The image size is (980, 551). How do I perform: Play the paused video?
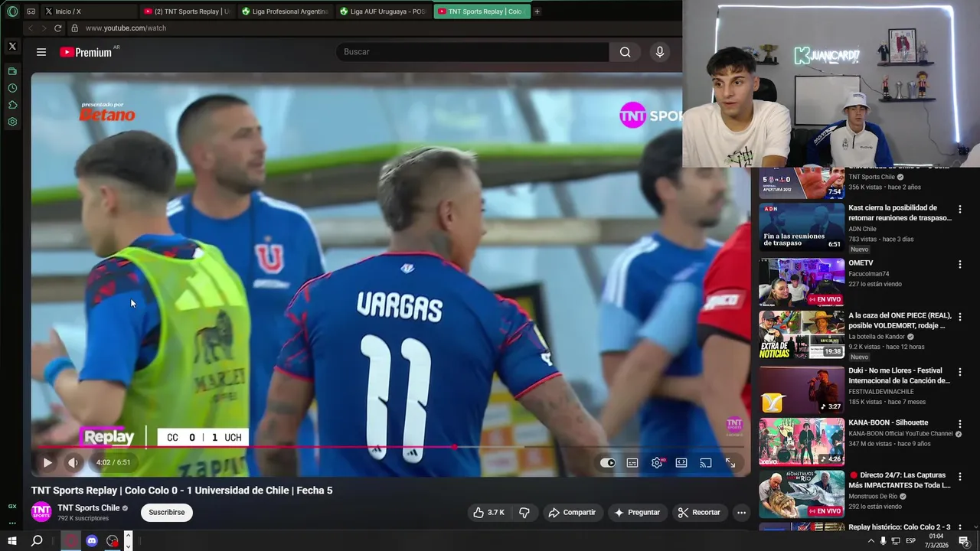pyautogui.click(x=47, y=462)
